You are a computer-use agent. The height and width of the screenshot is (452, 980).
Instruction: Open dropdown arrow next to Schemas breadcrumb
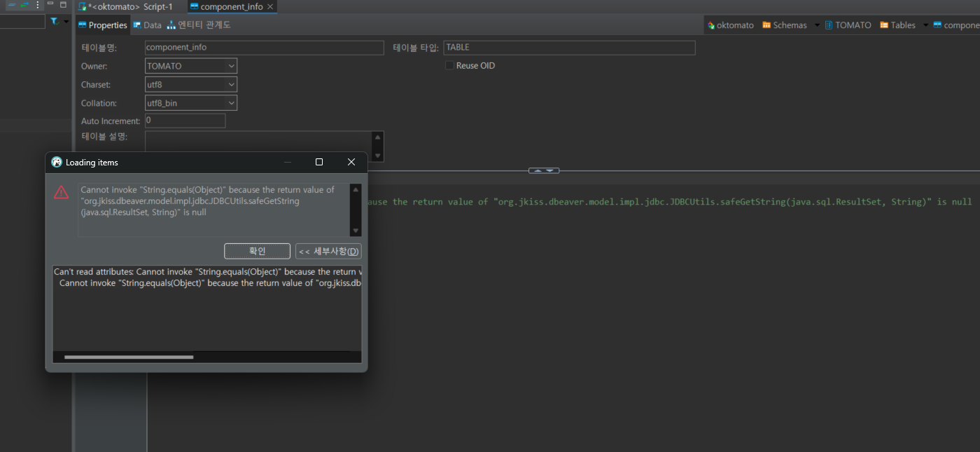(816, 25)
